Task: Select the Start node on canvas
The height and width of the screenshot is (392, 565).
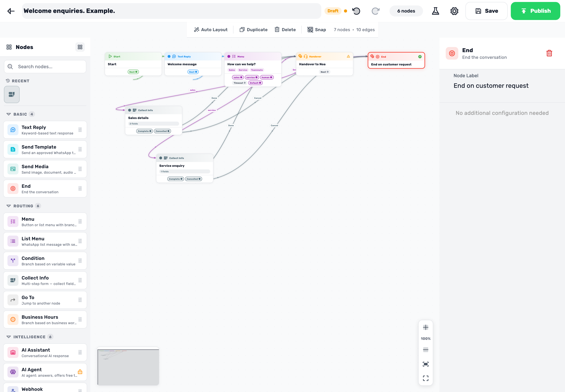Action: point(133,64)
